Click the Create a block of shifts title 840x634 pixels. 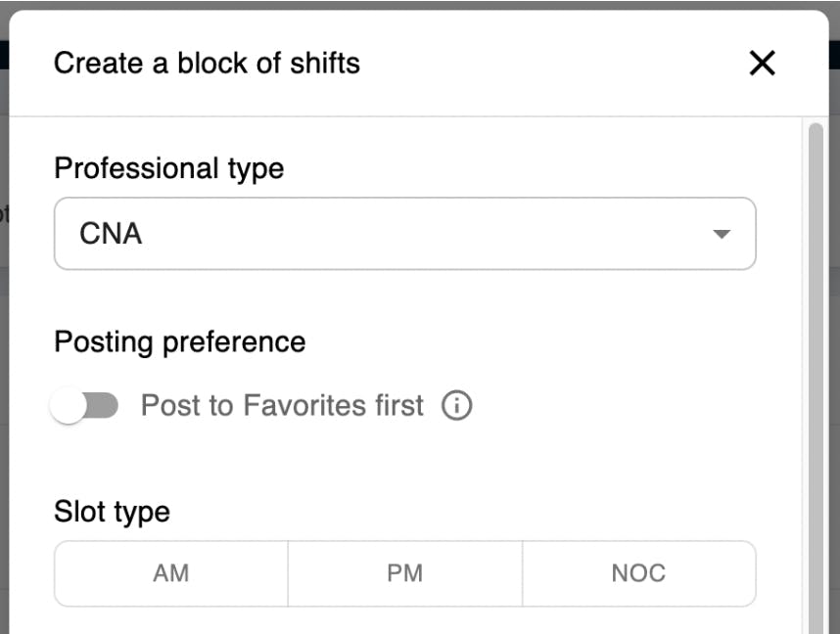(207, 64)
